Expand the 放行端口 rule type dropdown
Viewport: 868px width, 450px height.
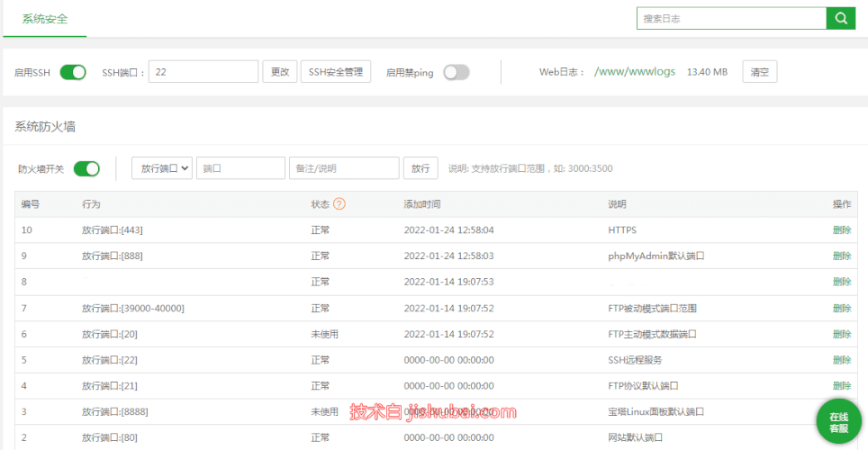pos(162,168)
